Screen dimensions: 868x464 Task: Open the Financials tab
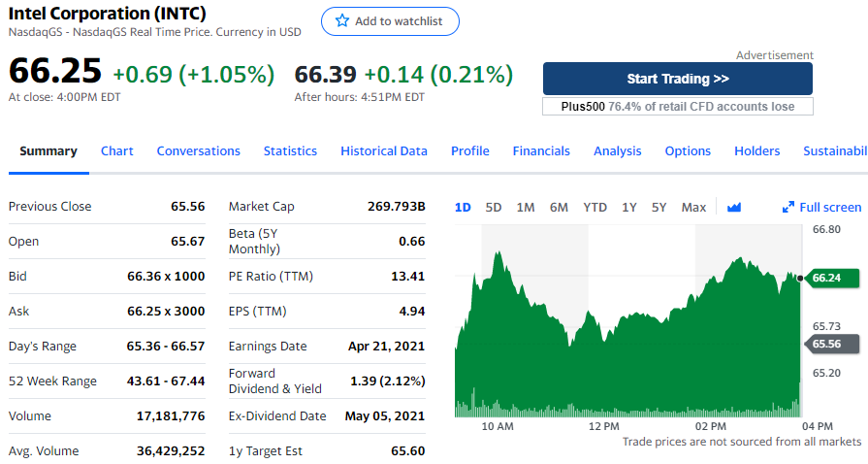(541, 150)
